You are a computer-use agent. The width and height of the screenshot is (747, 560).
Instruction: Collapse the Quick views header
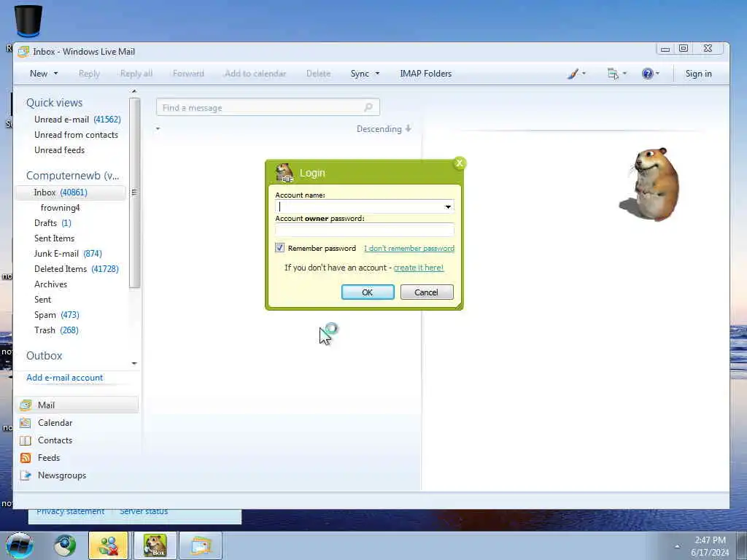tap(54, 103)
